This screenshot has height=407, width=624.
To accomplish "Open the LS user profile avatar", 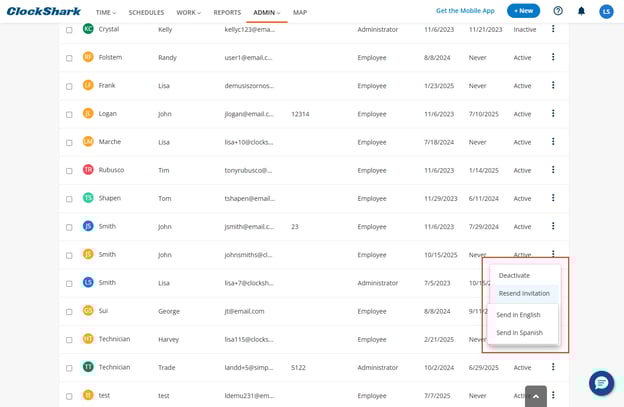I will (606, 11).
